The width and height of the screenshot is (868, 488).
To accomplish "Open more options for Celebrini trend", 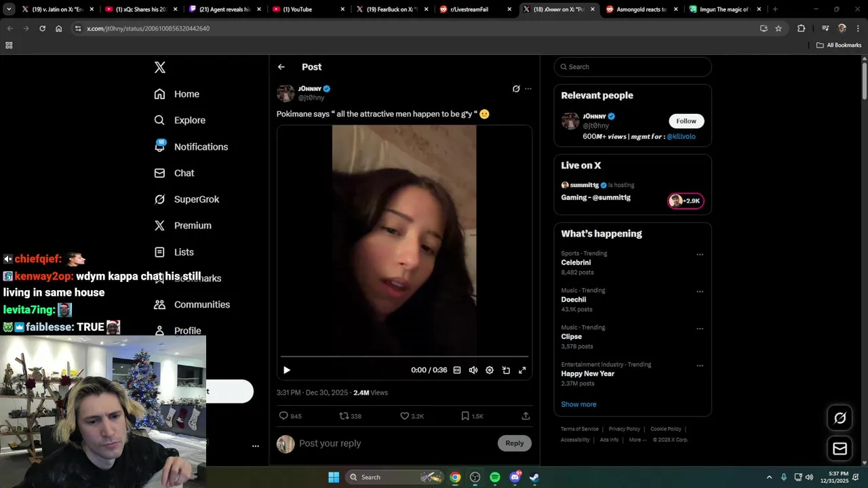I will [x=700, y=255].
